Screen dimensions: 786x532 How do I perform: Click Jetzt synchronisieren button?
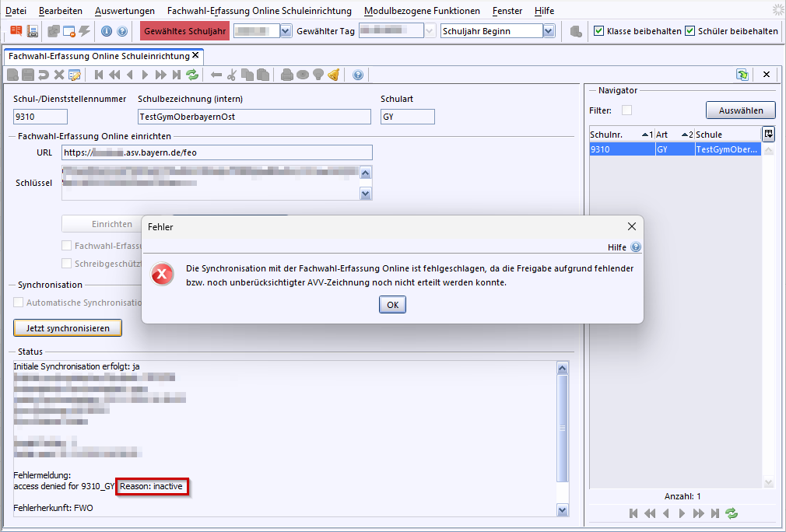(68, 328)
